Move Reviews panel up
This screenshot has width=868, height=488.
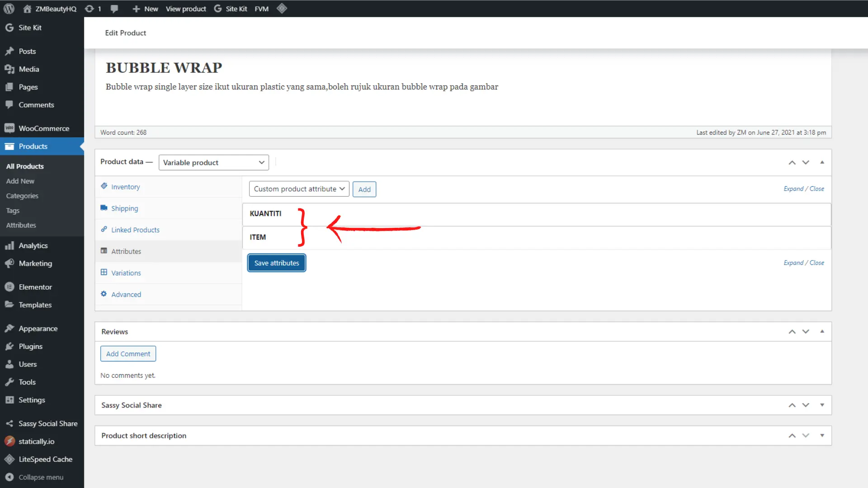point(792,332)
